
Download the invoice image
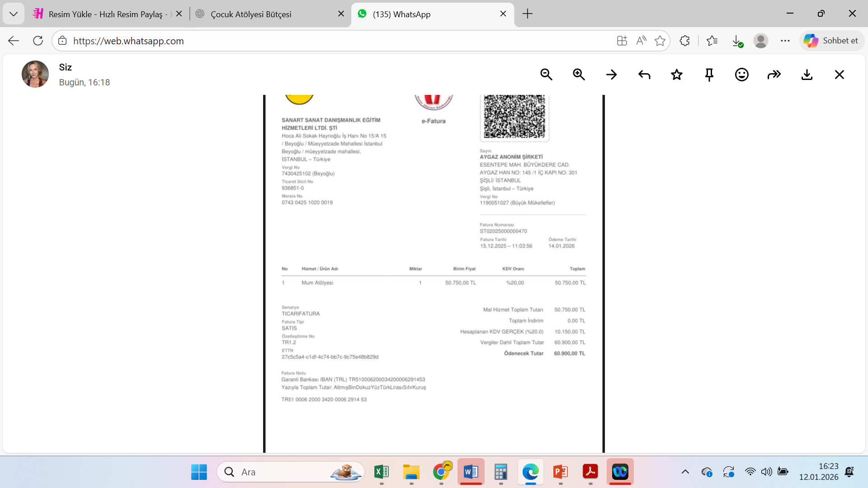tap(807, 75)
